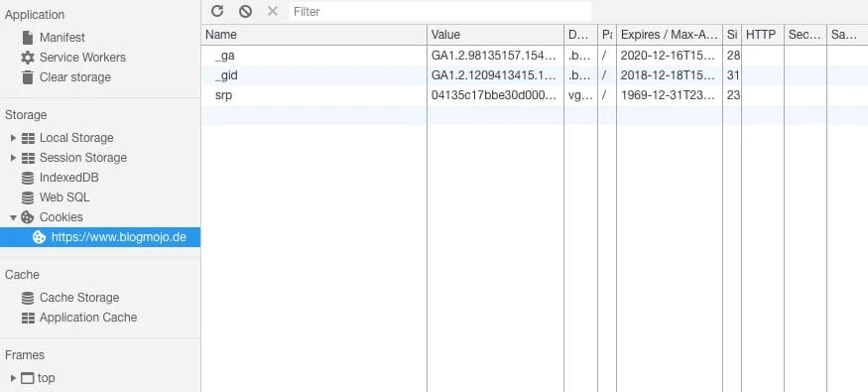Expand the top frame node
868x392 pixels.
coord(13,378)
